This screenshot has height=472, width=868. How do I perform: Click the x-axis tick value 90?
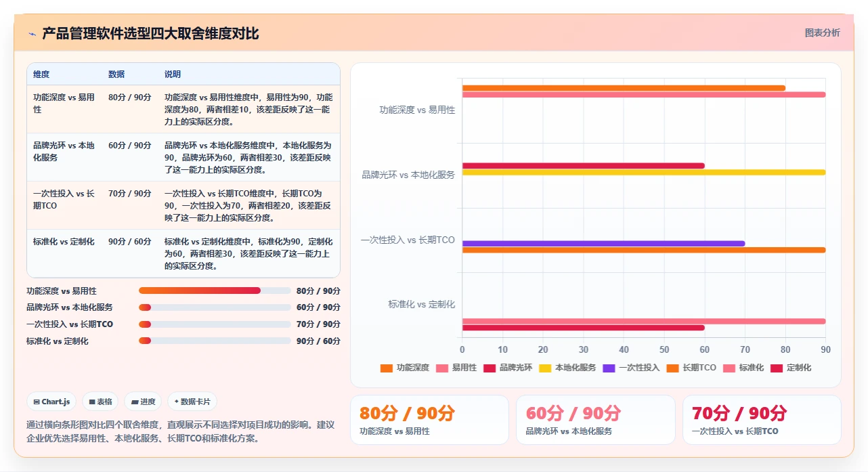point(825,350)
